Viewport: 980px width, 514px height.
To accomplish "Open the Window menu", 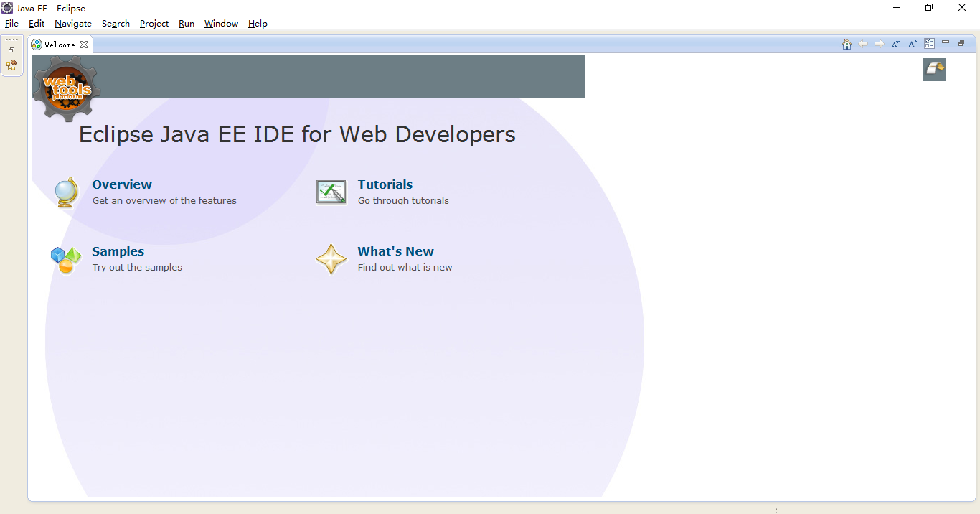I will 221,24.
